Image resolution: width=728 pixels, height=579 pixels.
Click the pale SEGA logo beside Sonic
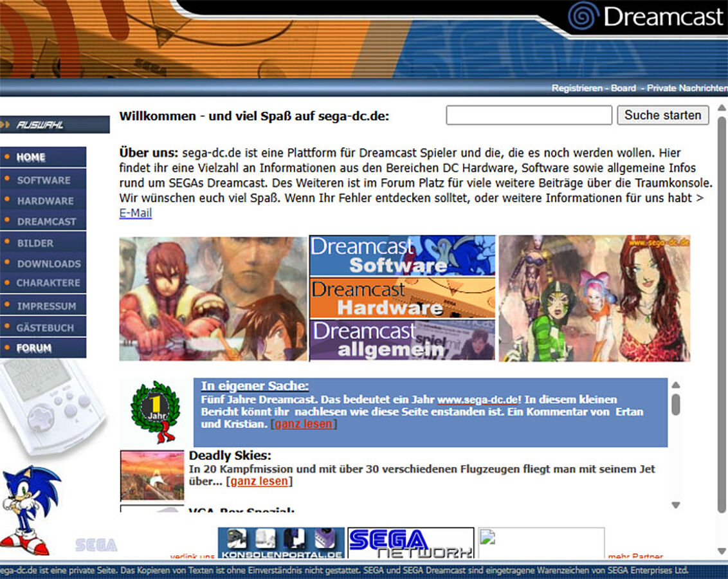[96, 545]
